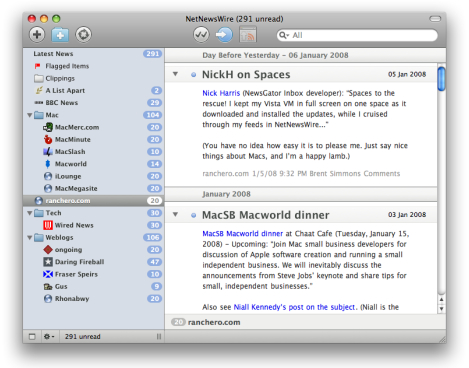
Task: Click the Clippings folder icon
Action: (39, 78)
